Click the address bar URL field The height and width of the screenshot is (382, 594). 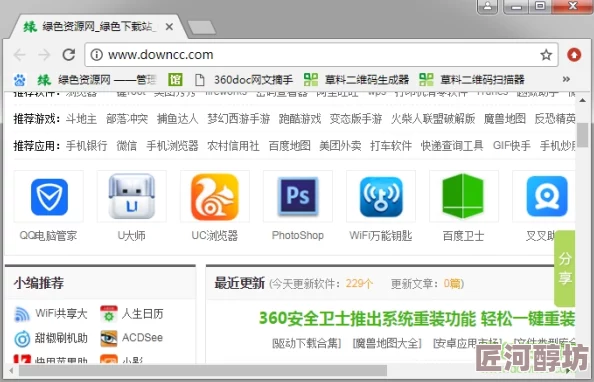pos(321,55)
